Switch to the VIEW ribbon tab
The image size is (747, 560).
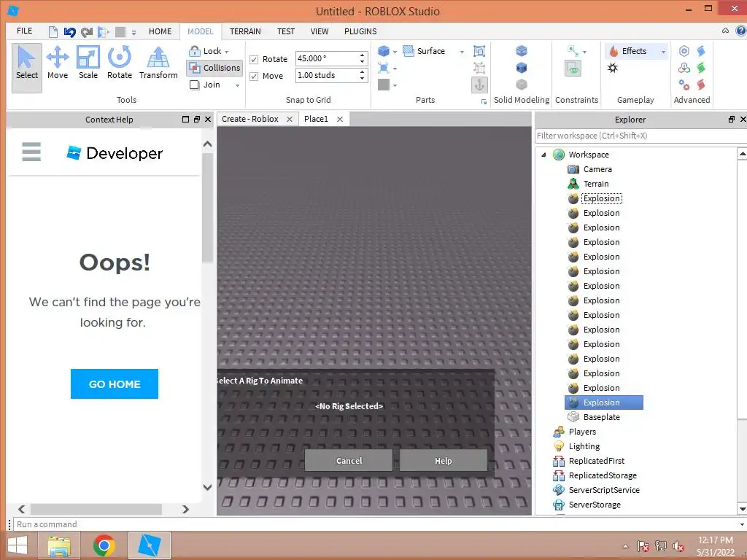click(320, 31)
